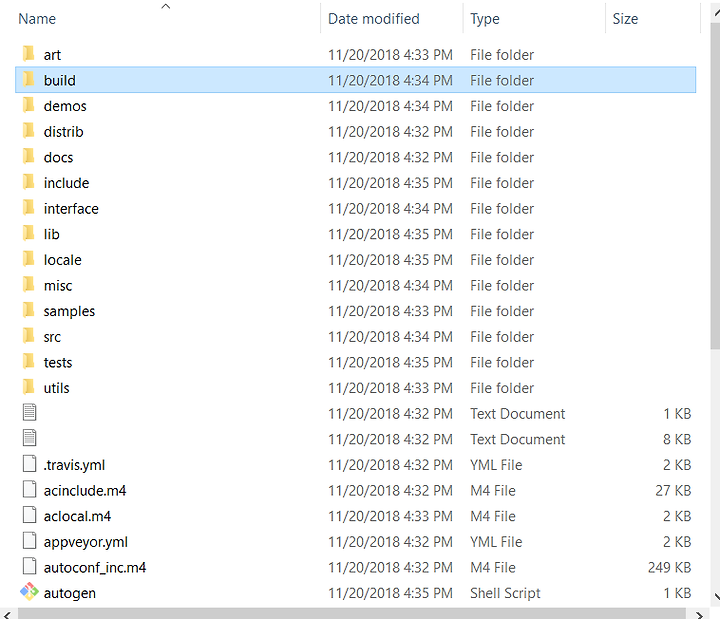Sort by the Date modified column header
Image resolution: width=720 pixels, height=619 pixels.
click(374, 19)
